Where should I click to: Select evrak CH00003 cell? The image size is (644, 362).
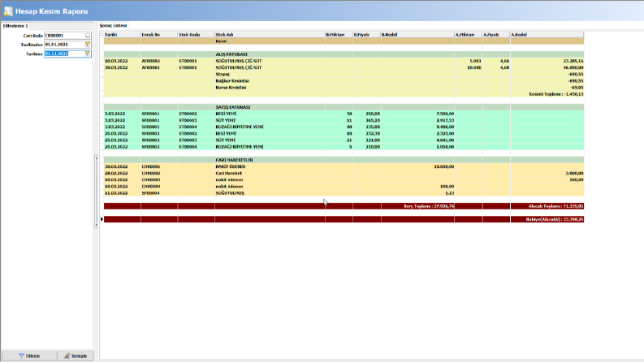coord(159,179)
